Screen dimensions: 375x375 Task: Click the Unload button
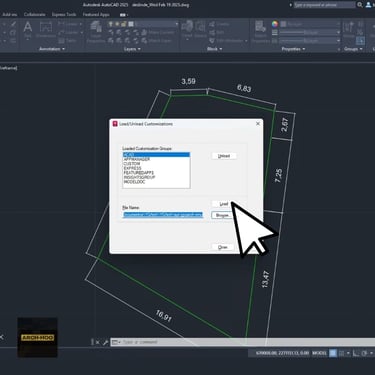(x=224, y=156)
